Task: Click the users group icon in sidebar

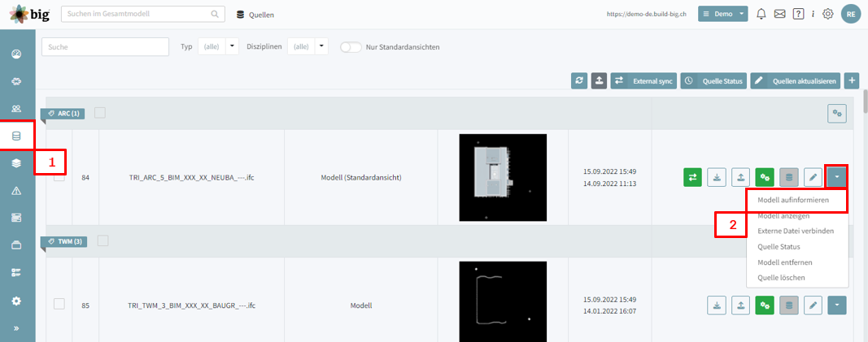Action: pos(16,108)
